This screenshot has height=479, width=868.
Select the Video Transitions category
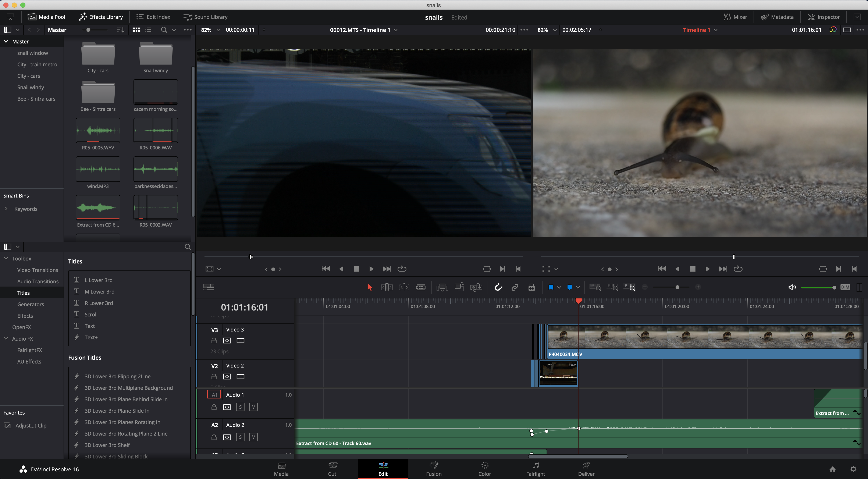click(x=38, y=270)
